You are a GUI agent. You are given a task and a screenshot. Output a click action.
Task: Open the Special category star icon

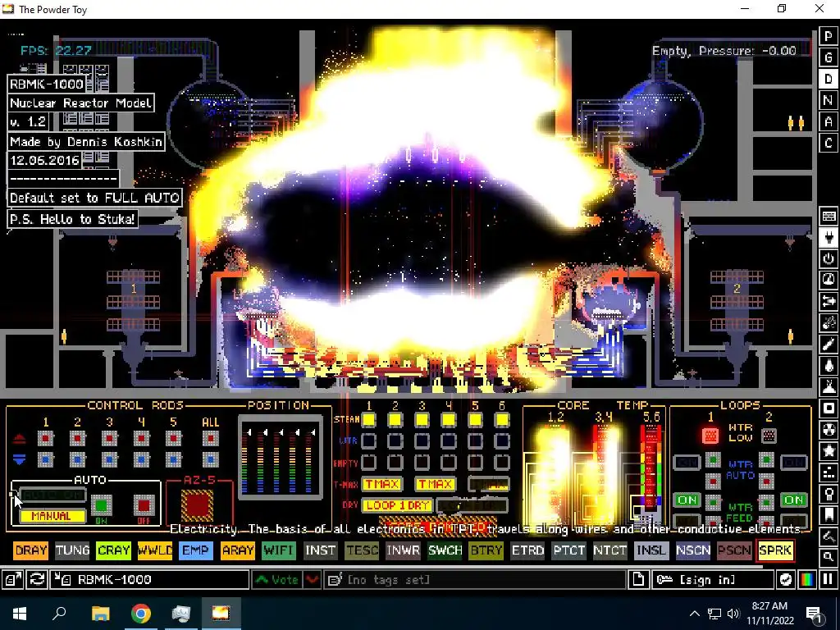[x=829, y=451]
